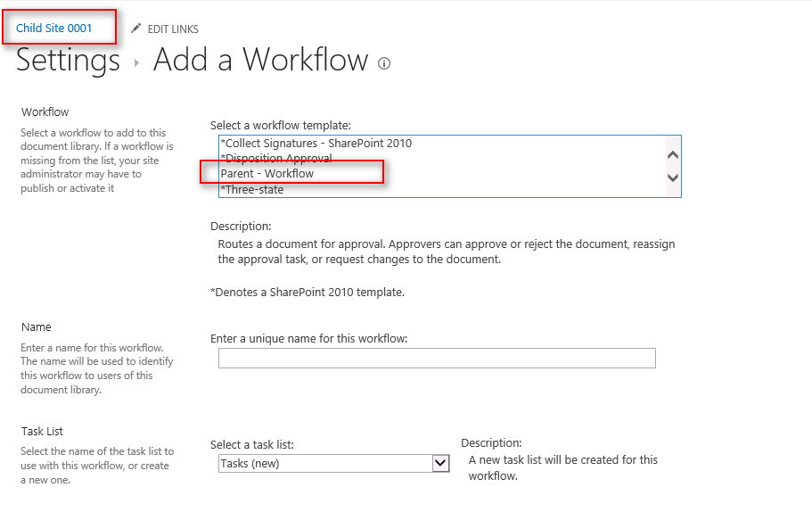Open the Select a task list dropdown
The height and width of the screenshot is (512, 812).
point(333,463)
